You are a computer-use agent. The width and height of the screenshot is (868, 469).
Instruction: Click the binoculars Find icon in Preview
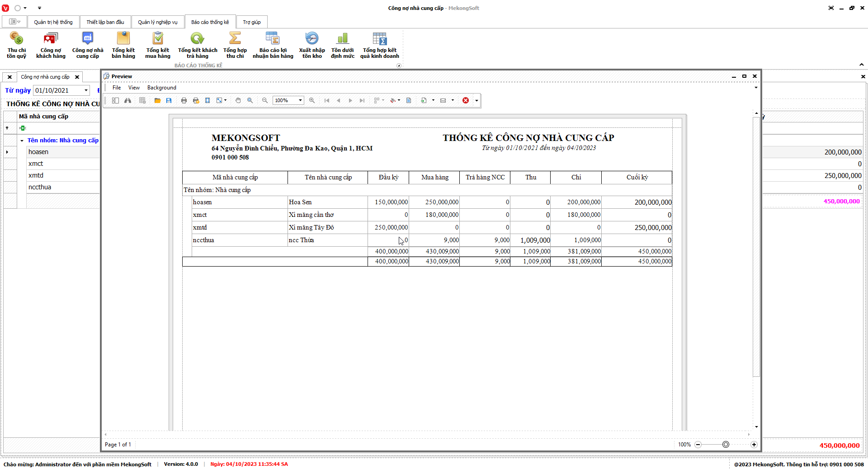[x=128, y=100]
